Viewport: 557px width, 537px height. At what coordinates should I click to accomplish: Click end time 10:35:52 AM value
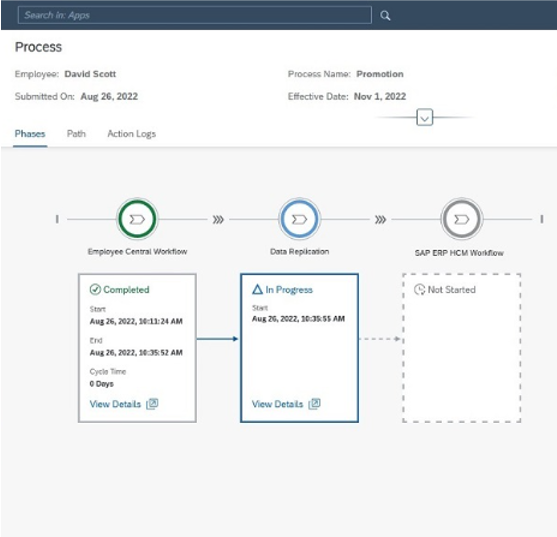136,353
